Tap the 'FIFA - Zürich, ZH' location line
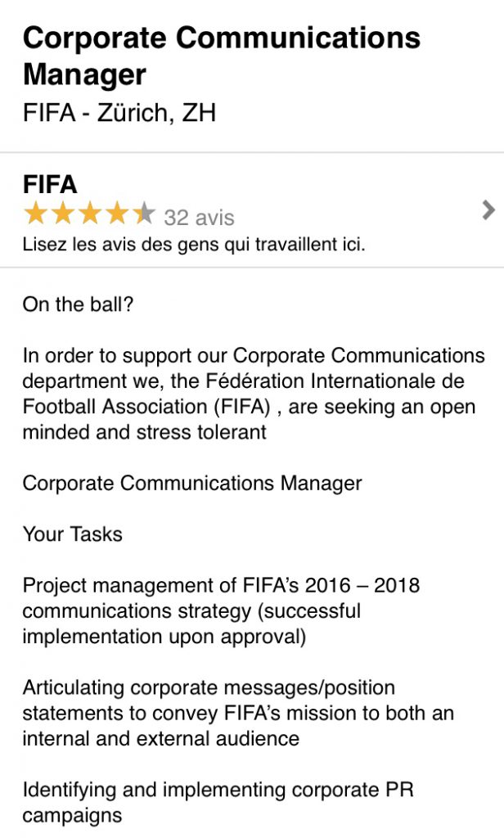 tap(119, 112)
